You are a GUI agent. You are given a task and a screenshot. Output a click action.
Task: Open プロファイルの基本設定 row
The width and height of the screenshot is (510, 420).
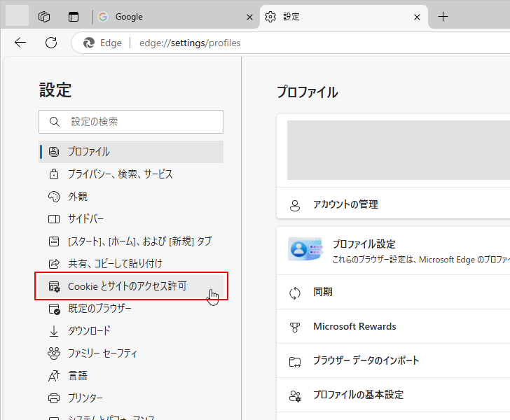click(x=393, y=395)
